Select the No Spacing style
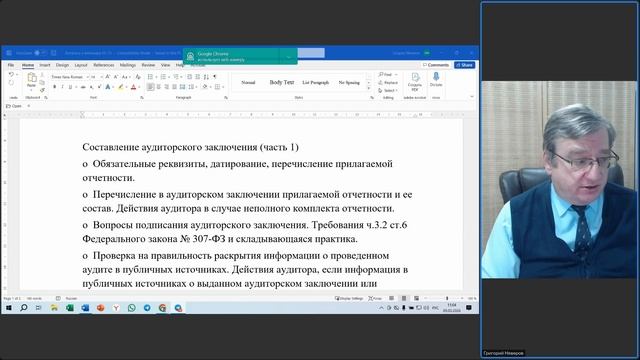Viewport: 640px width, 360px height. [349, 82]
